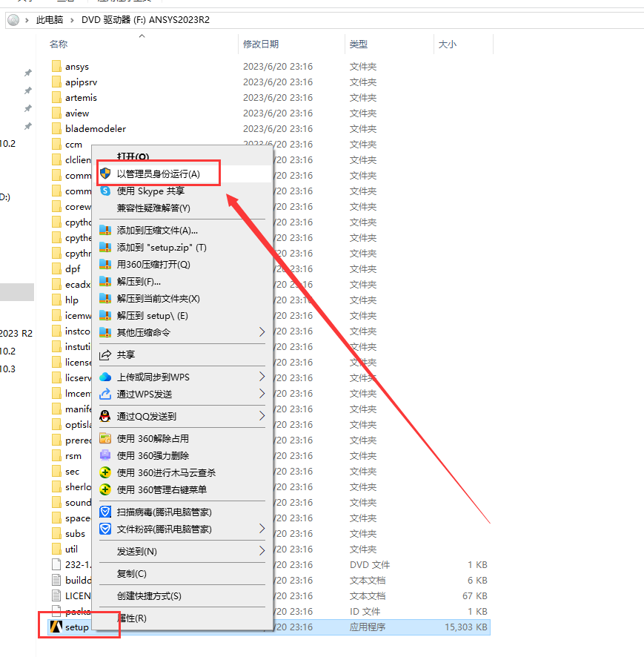The height and width of the screenshot is (657, 644).
Task: Open breadcrumb chevron before 此电脑
Action: pyautogui.click(x=27, y=20)
